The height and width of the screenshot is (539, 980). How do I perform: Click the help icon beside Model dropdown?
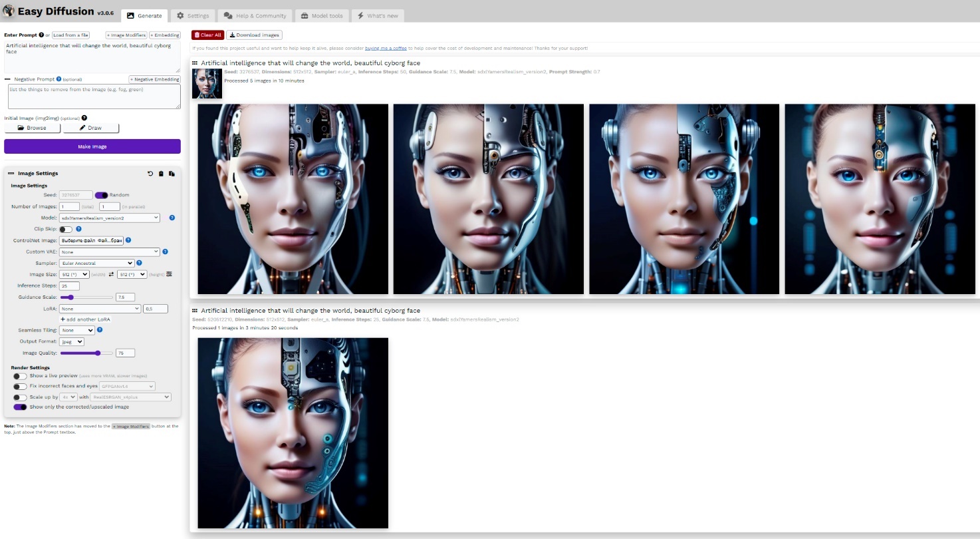172,218
